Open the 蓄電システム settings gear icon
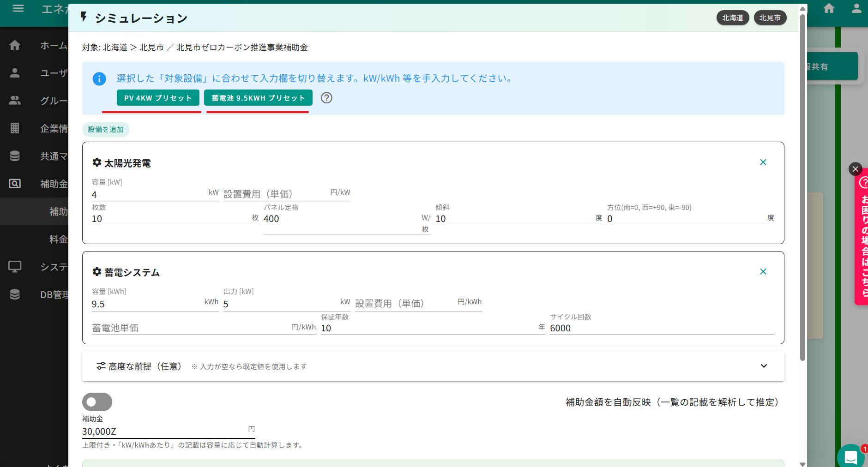868x467 pixels. click(97, 272)
